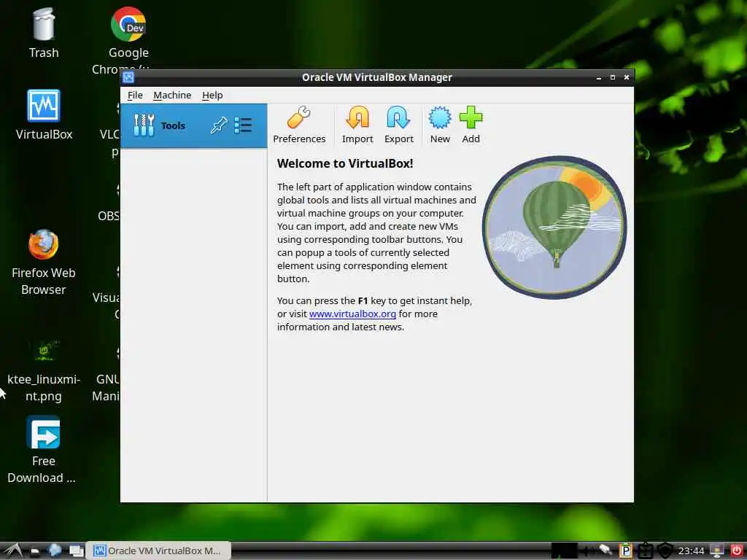
Task: Click the clock showing 23:44
Action: pyautogui.click(x=691, y=551)
